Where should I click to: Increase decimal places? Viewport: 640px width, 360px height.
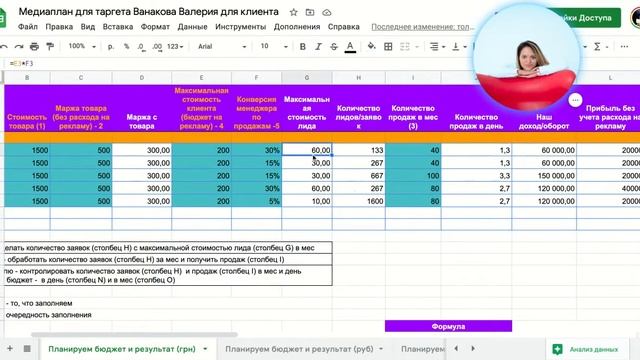click(x=157, y=47)
